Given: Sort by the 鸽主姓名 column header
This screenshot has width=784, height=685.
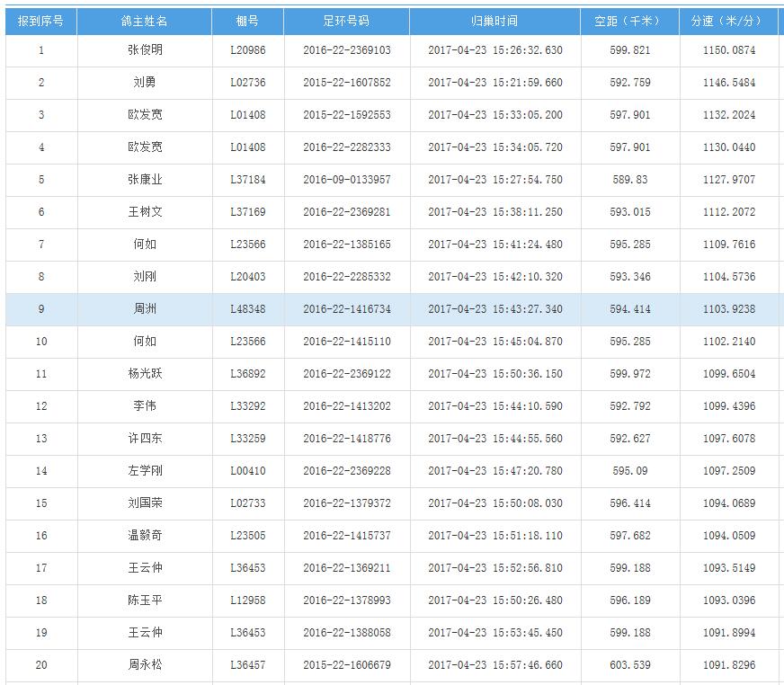Looking at the screenshot, I should pyautogui.click(x=144, y=21).
